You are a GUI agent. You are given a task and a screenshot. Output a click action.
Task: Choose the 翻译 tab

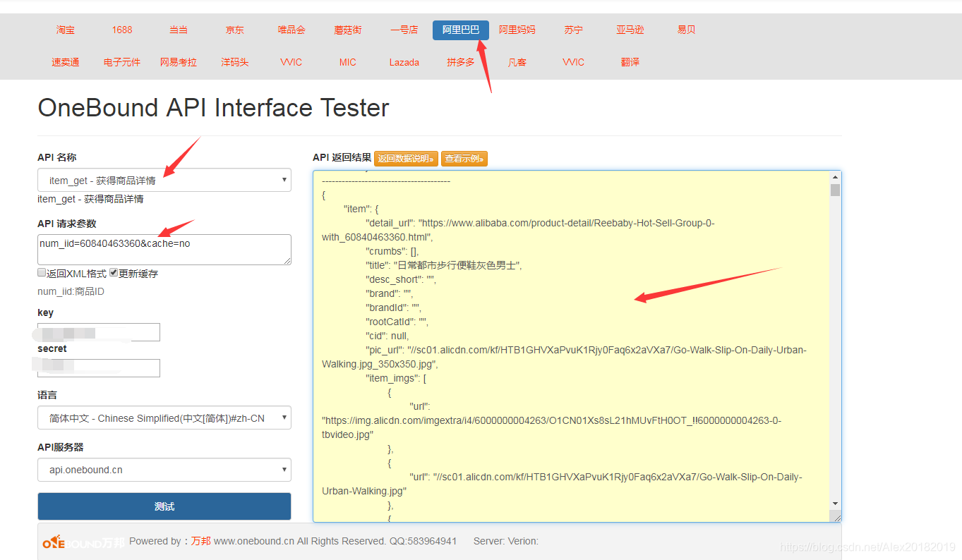(x=630, y=62)
